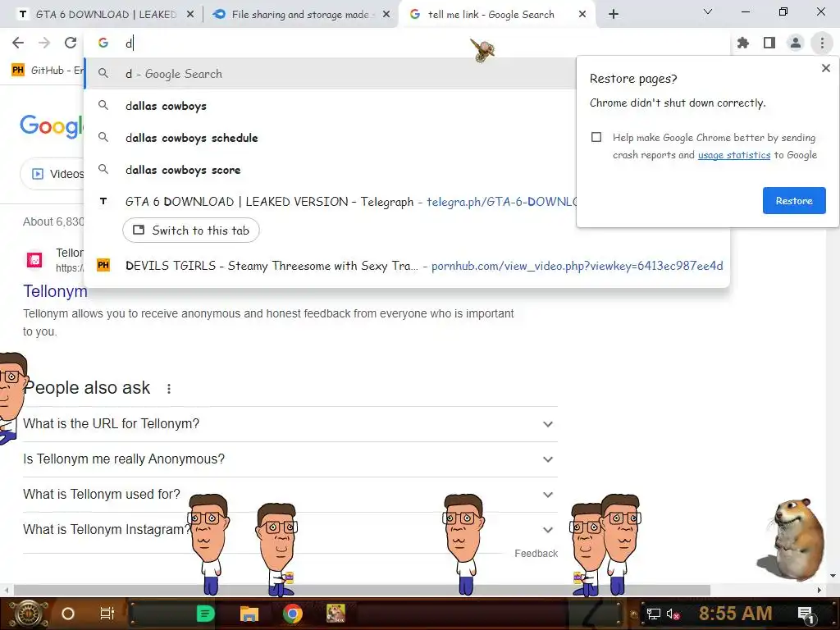Open the GitHub bookmark in bookmarks bar
This screenshot has width=840, height=630.
coord(47,71)
